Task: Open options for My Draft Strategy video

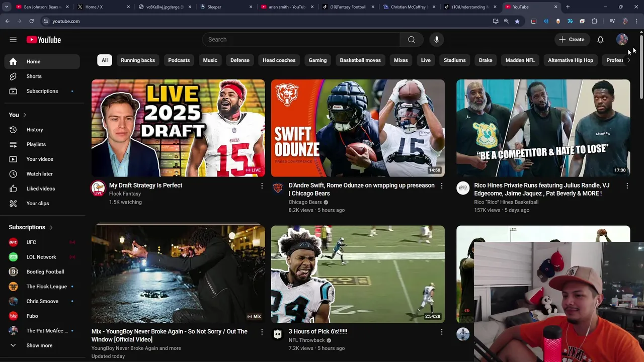Action: [262, 186]
